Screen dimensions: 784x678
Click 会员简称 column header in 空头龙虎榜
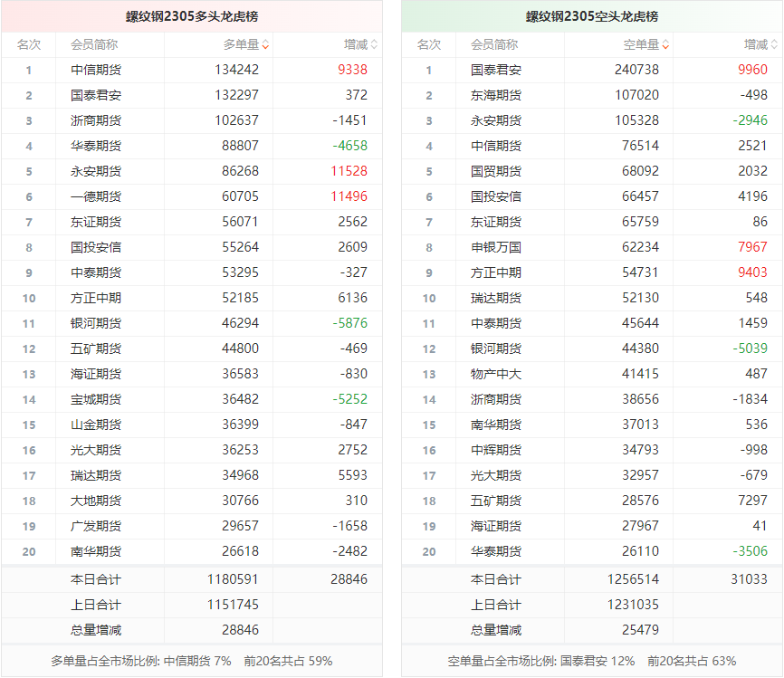pos(494,44)
